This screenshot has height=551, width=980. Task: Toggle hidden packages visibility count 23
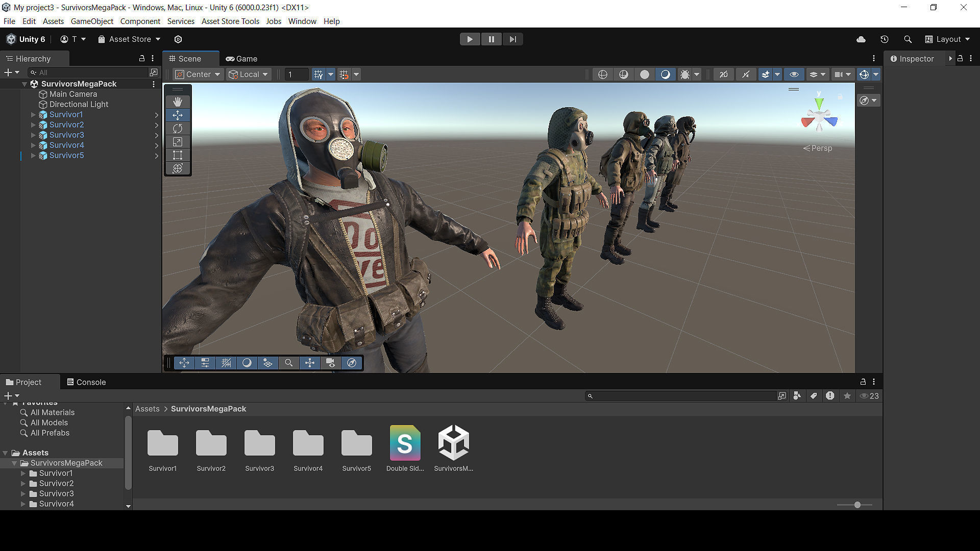[x=870, y=396]
